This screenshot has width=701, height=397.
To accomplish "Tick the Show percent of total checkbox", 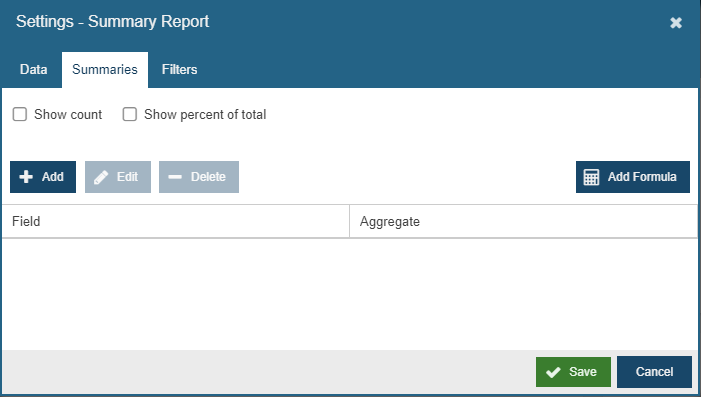I will (x=130, y=114).
